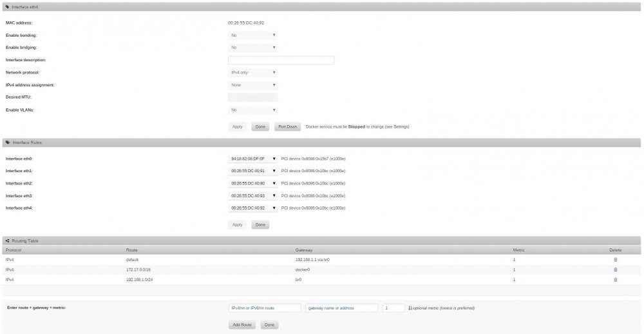Screen dimensions: 644x334
Task: Open the Interface eth2 MAC address dropdown
Action: [x=253, y=184]
